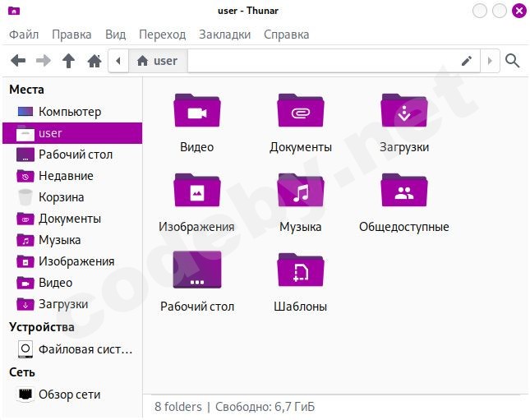Go forward with the right arrow toolbar icon
The width and height of the screenshot is (530, 420).
[44, 61]
